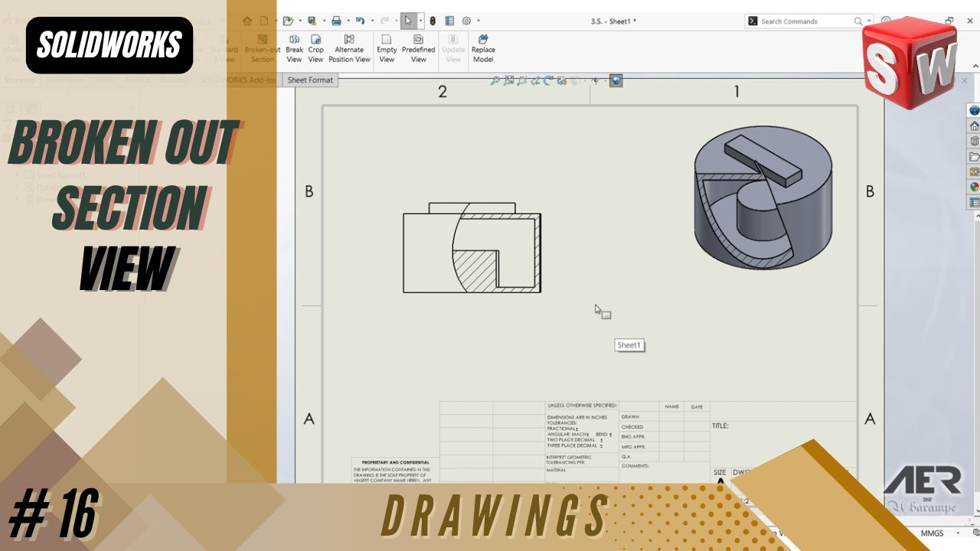Click the blue sphere view settings icon
Image resolution: width=980 pixels, height=551 pixels.
click(x=616, y=80)
